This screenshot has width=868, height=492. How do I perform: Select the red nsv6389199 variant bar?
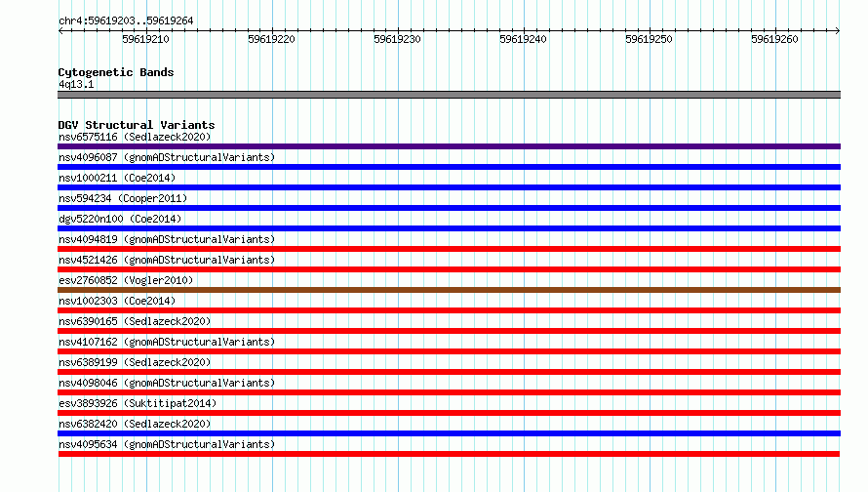pyautogui.click(x=449, y=372)
